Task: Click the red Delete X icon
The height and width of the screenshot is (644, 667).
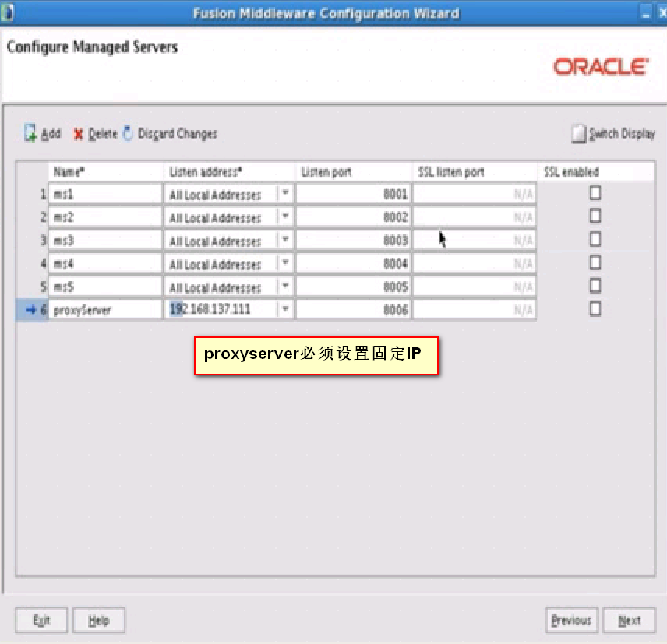Action: pyautogui.click(x=78, y=134)
